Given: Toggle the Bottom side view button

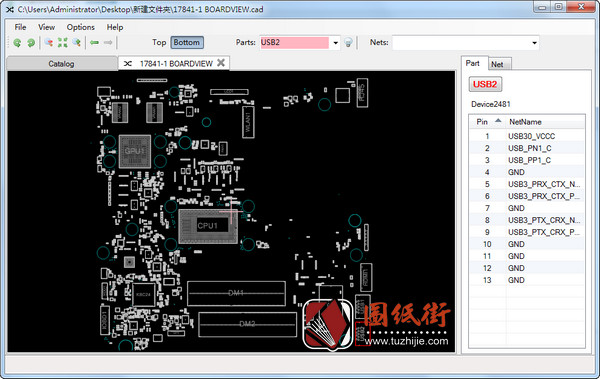Looking at the screenshot, I should [x=186, y=42].
